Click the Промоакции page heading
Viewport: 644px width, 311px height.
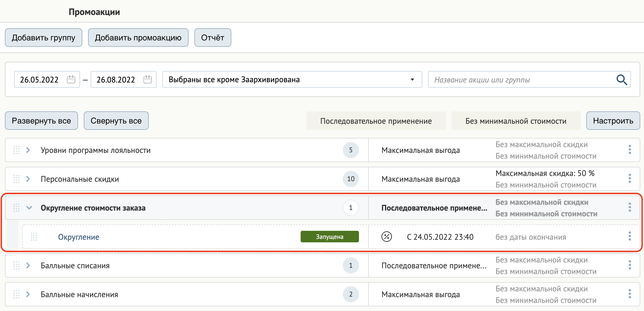tap(94, 12)
